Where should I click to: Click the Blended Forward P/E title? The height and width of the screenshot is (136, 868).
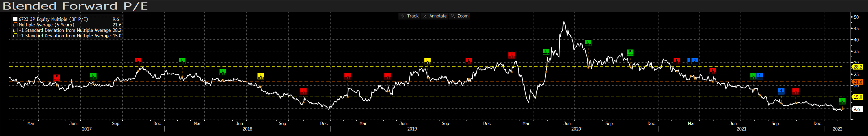coord(75,6)
